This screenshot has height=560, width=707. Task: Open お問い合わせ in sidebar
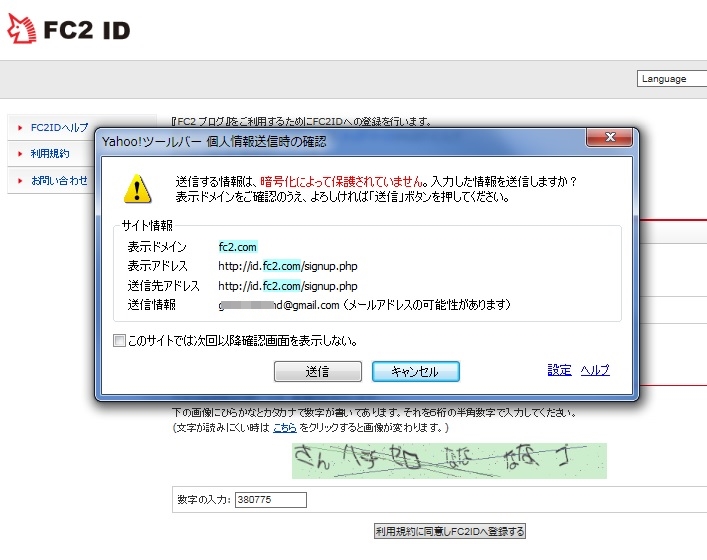[x=59, y=181]
